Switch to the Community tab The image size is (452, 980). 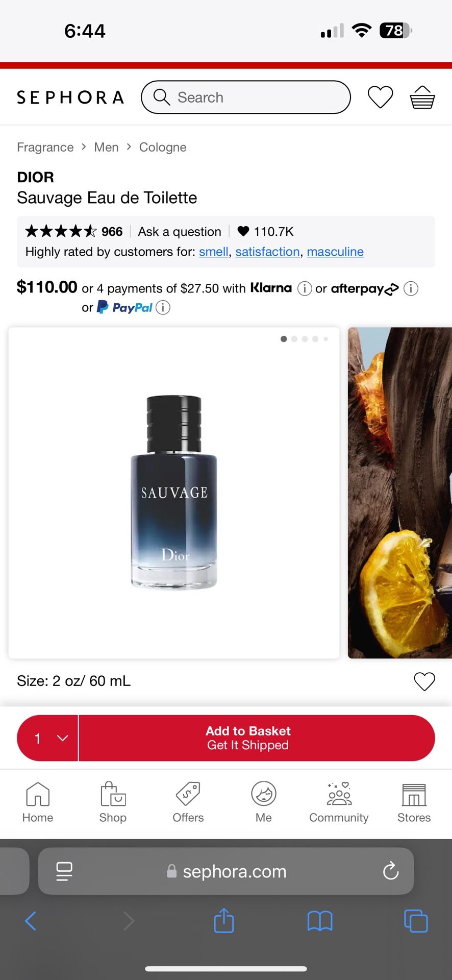coord(339,802)
